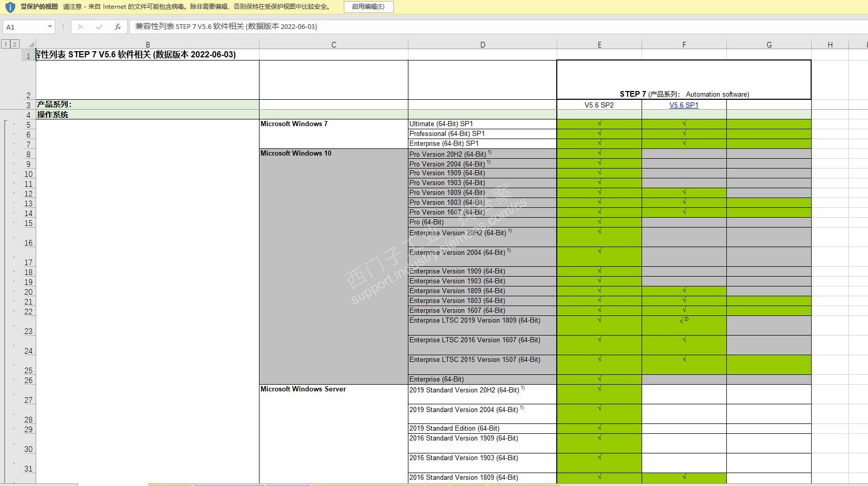This screenshot has width=868, height=486.
Task: Select row 2 header
Action: pyautogui.click(x=28, y=80)
